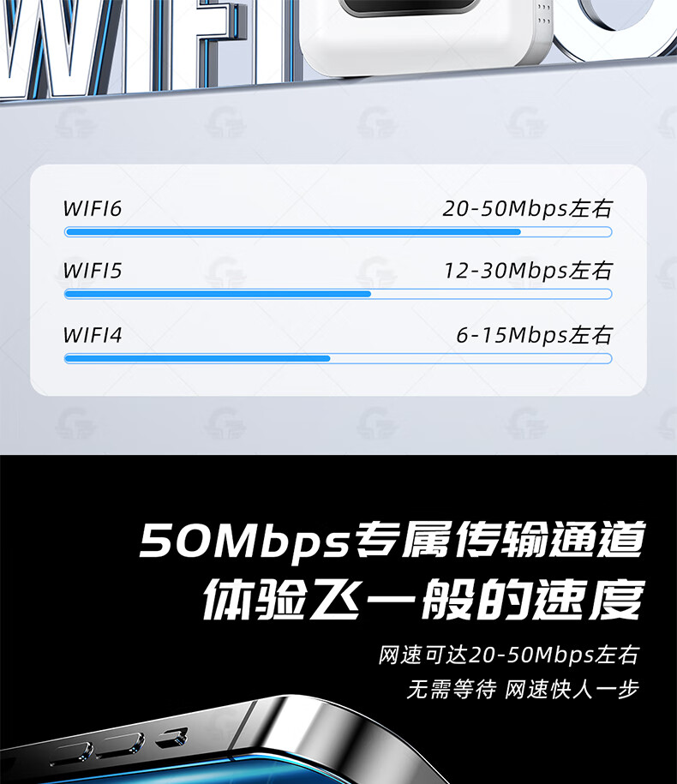677x784 pixels.
Task: Click the 6-15Mbps左右 speed text
Action: pyautogui.click(x=535, y=335)
